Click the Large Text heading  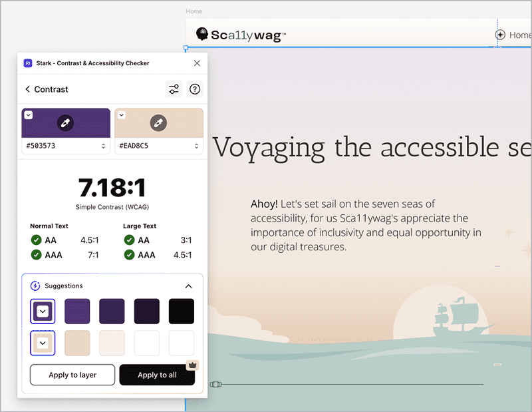[x=140, y=226]
